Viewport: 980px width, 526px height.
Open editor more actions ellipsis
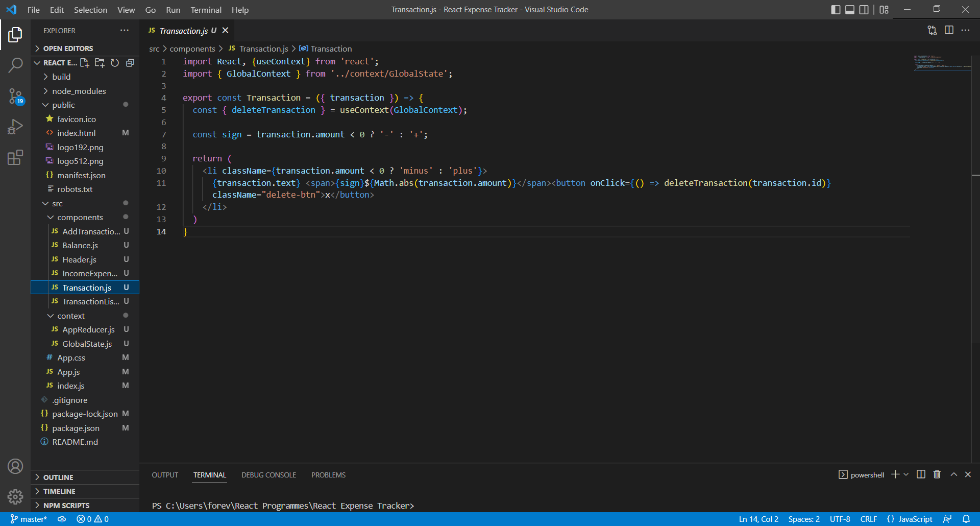965,31
